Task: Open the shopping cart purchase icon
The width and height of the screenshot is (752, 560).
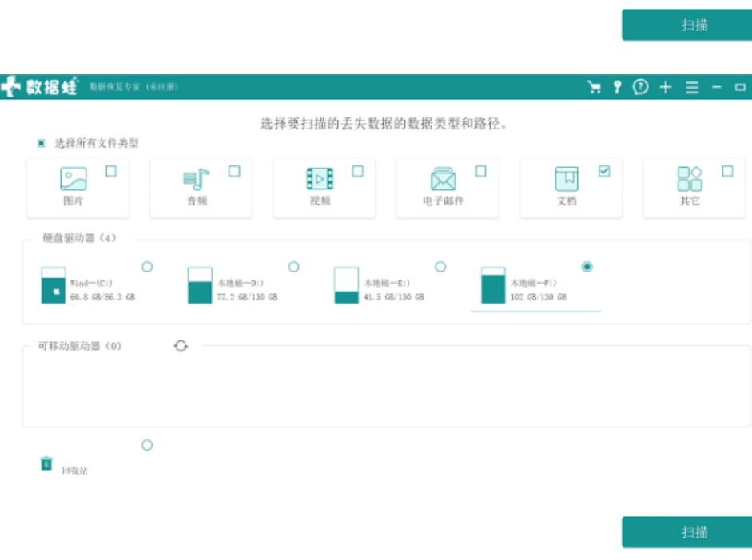Action: point(594,88)
